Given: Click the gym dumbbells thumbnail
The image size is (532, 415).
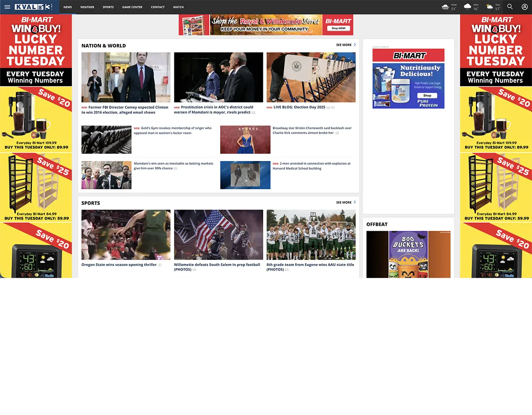Looking at the screenshot, I should [x=106, y=140].
